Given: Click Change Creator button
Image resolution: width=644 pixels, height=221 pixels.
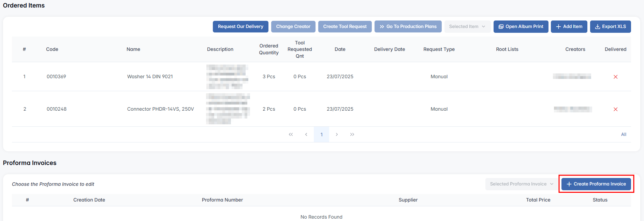Looking at the screenshot, I should pos(293,27).
